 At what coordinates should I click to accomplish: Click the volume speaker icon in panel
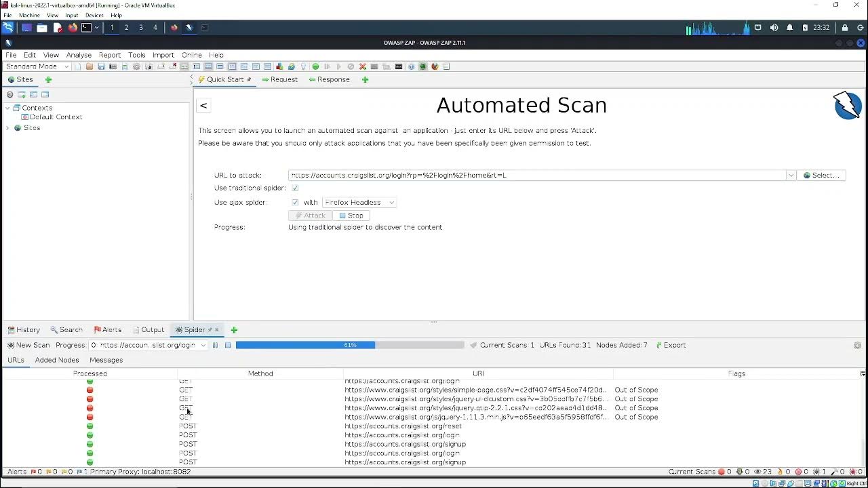click(774, 28)
